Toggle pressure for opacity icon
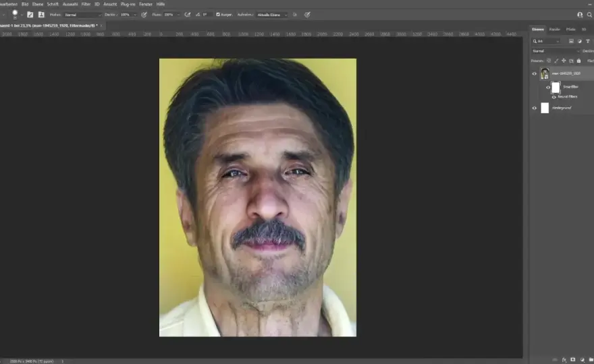The width and height of the screenshot is (594, 364). tap(144, 15)
